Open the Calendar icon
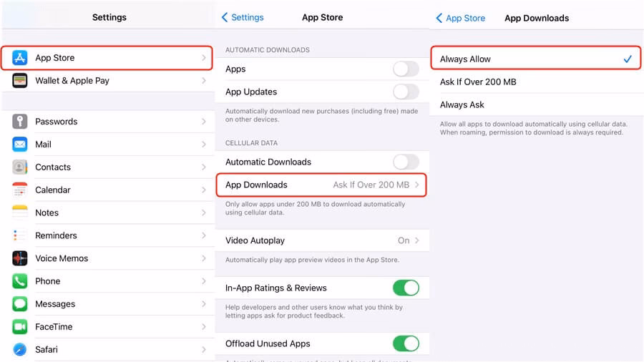644x362 pixels. (x=19, y=190)
